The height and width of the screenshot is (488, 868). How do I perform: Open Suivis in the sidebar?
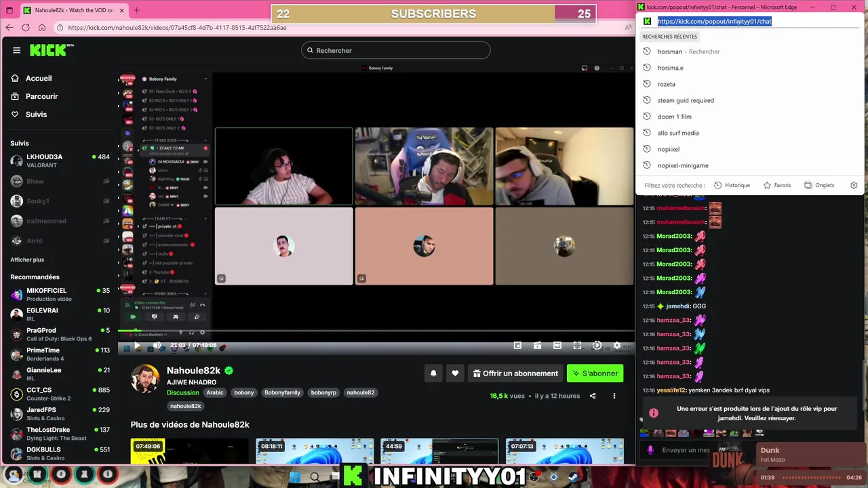tap(36, 115)
